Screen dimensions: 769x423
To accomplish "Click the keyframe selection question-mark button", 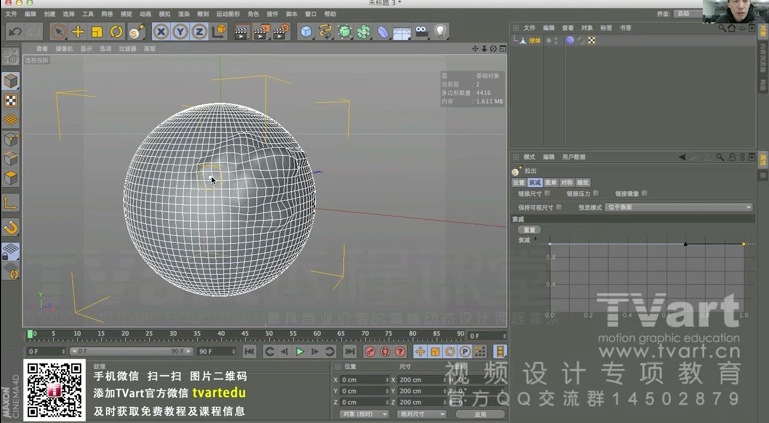I will pos(400,351).
